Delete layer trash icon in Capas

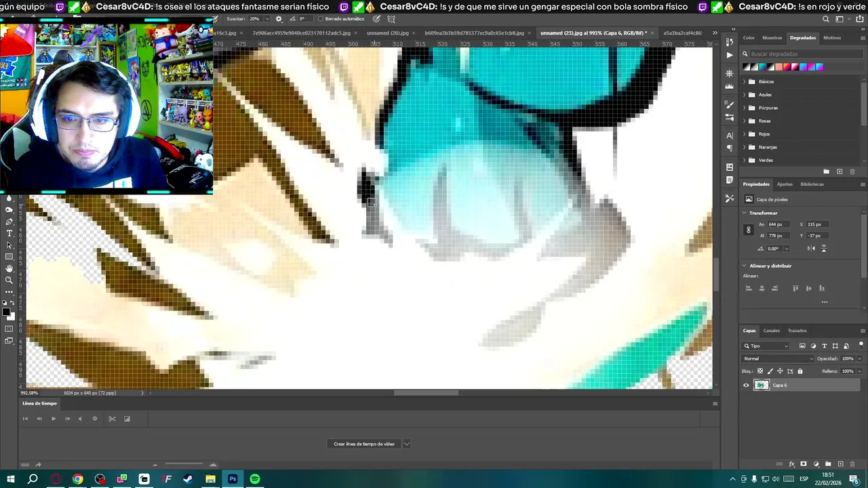[852, 464]
